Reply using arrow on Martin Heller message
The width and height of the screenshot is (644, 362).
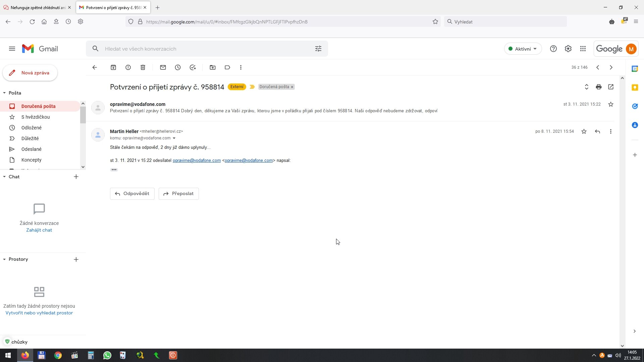[597, 131]
